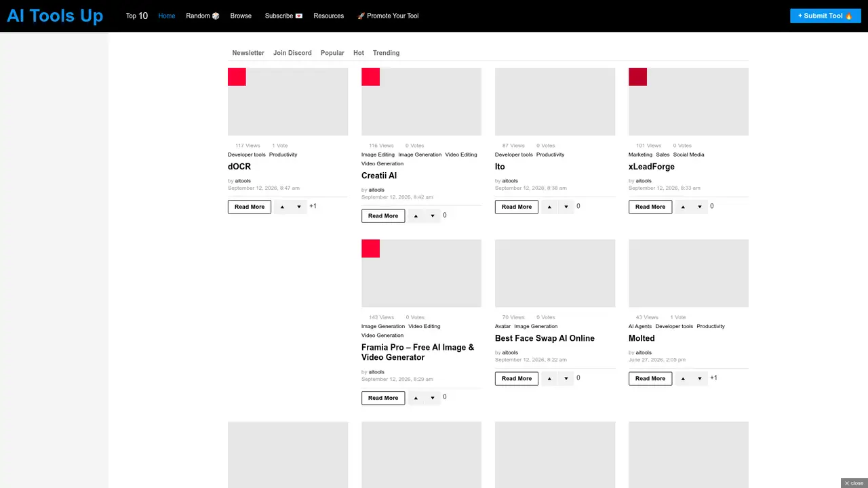Click the red badge on xLeadForge thumbnail

[637, 77]
